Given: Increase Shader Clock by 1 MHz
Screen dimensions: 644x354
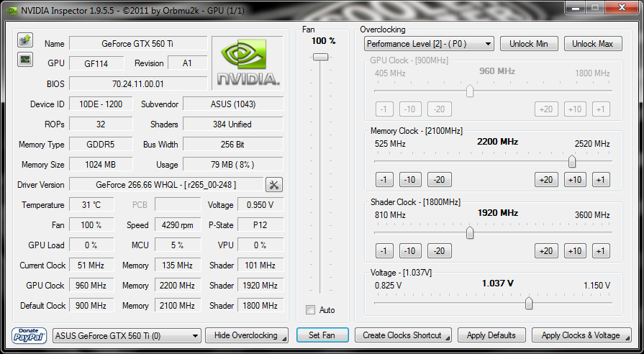Looking at the screenshot, I should pos(601,250).
